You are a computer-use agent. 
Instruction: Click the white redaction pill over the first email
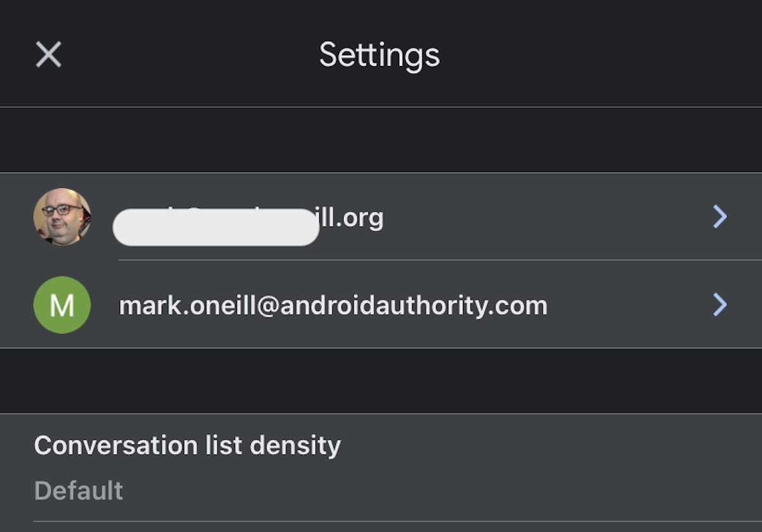216,227
